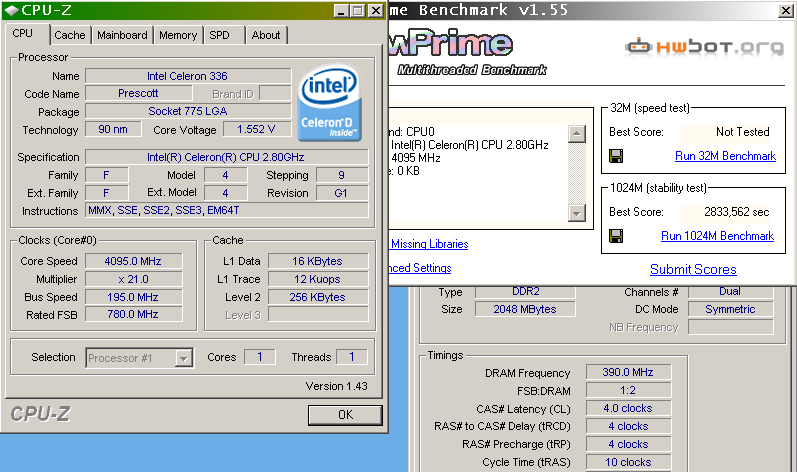Switch to the Mainboard tab
The width and height of the screenshot is (797, 472).
pos(122,35)
